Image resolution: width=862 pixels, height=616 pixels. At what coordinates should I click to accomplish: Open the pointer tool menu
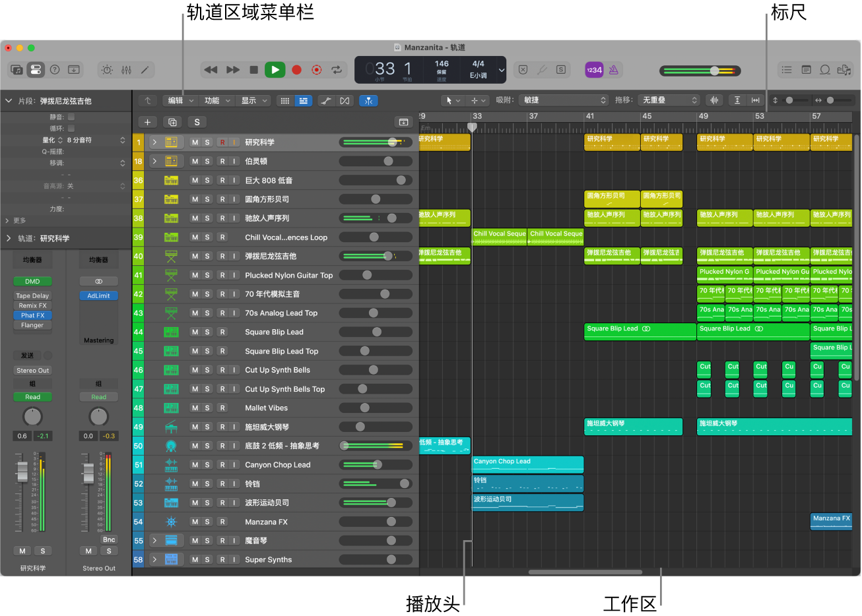point(452,101)
